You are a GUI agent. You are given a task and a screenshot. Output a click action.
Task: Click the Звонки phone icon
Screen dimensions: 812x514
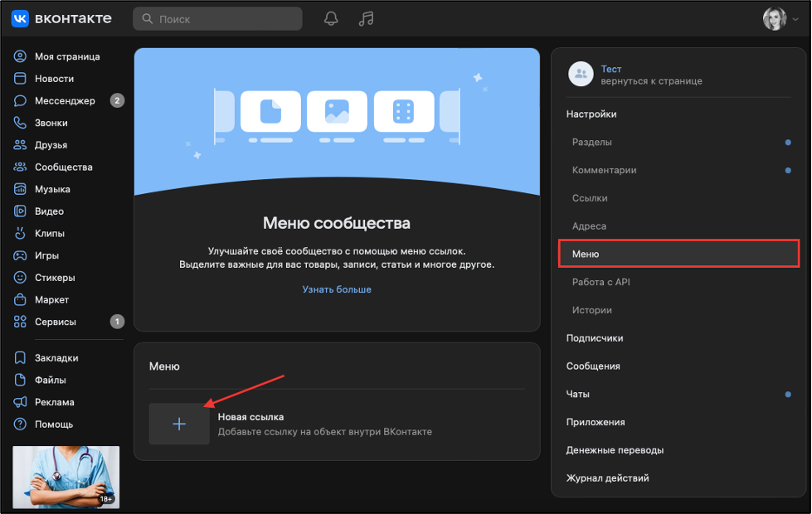(20, 123)
